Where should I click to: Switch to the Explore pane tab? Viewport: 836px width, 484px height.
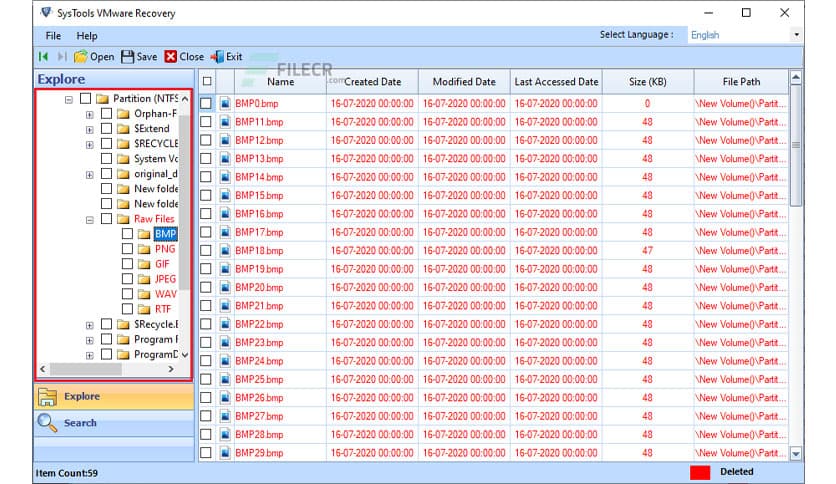114,397
